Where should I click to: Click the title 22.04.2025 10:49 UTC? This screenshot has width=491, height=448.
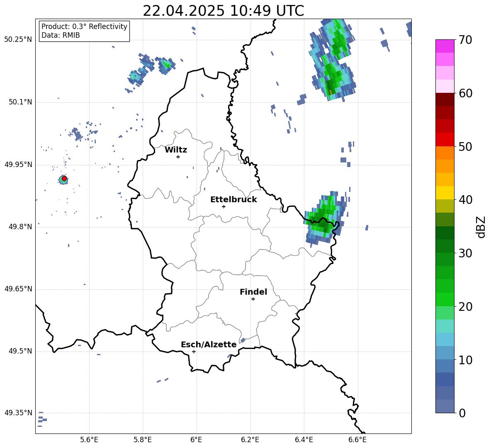[224, 11]
